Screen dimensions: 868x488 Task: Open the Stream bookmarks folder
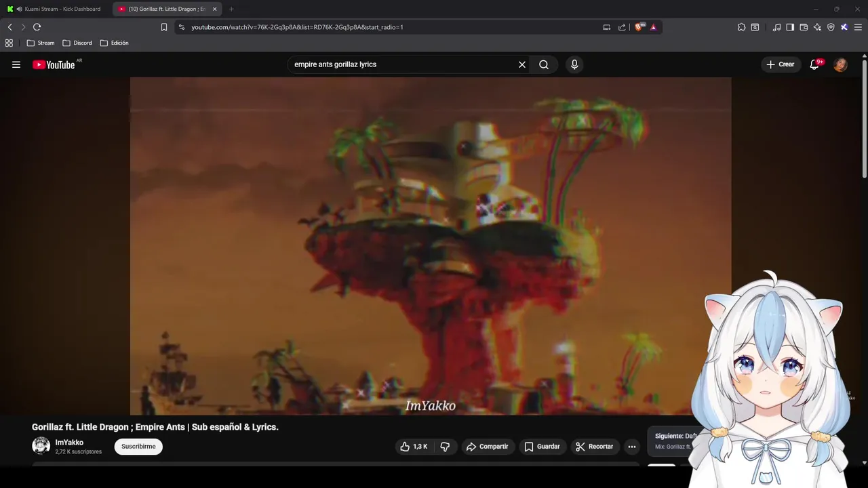(41, 43)
